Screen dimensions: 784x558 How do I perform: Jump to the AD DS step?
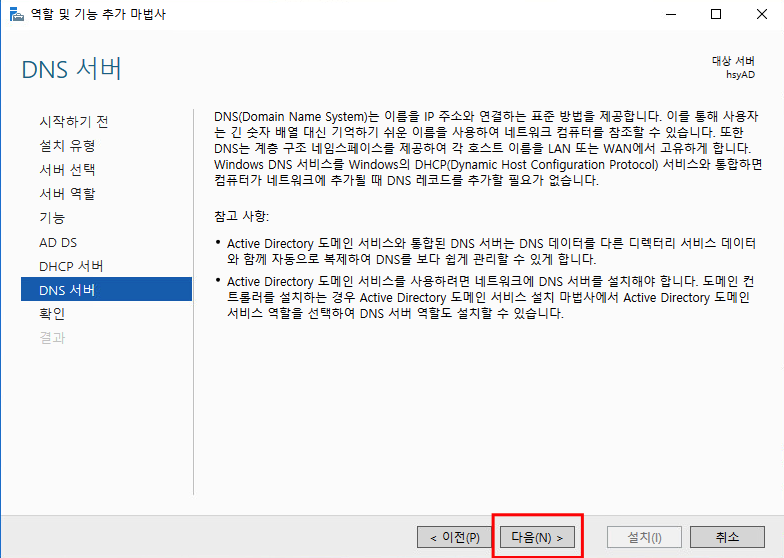click(x=58, y=242)
